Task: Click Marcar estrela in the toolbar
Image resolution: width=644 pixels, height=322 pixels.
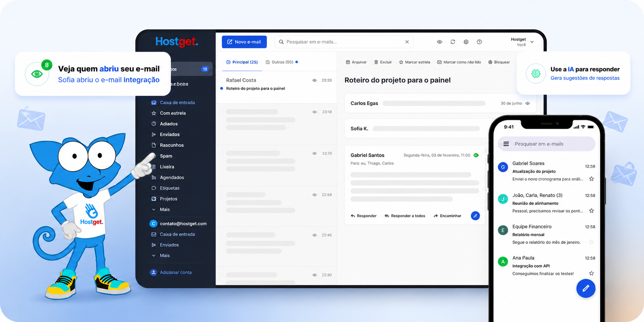Action: [x=415, y=62]
